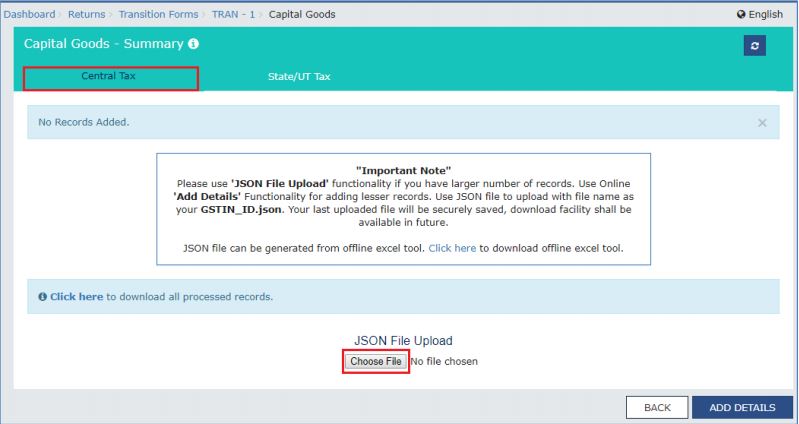
Task: Click the 'No Records Added.' message text
Action: tap(84, 122)
